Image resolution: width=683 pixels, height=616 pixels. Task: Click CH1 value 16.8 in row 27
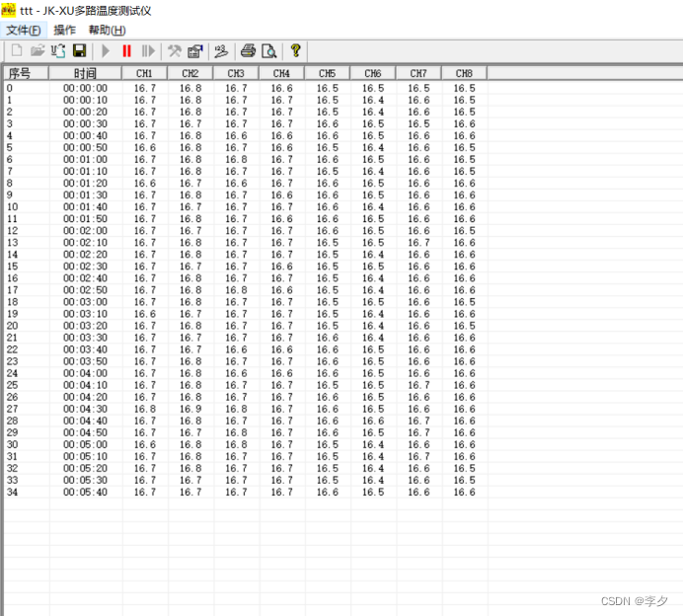[145, 409]
